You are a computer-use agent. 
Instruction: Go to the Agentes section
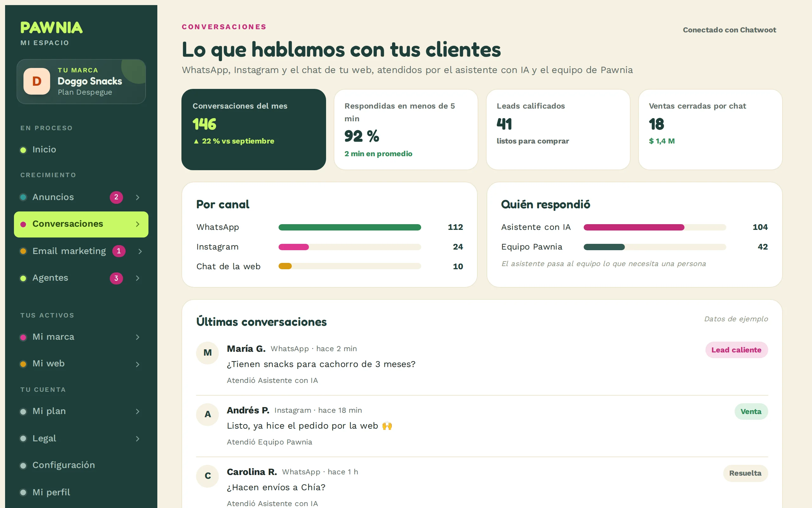(81, 278)
